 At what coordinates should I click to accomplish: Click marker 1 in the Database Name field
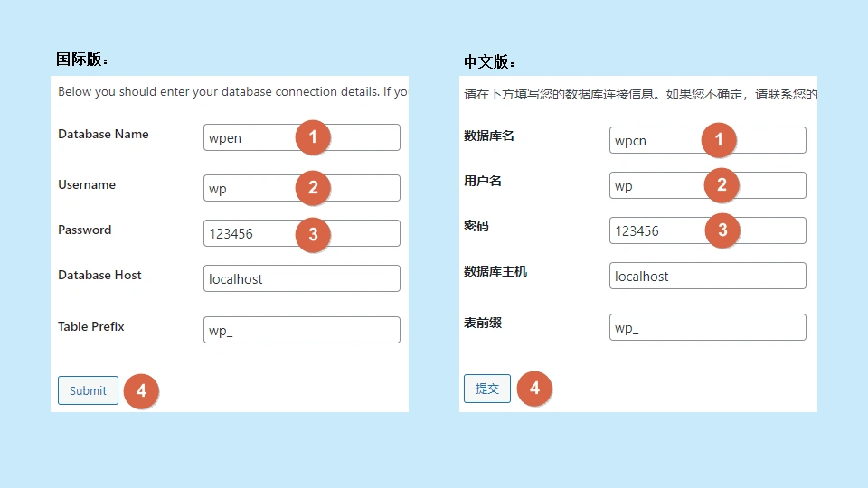point(313,137)
